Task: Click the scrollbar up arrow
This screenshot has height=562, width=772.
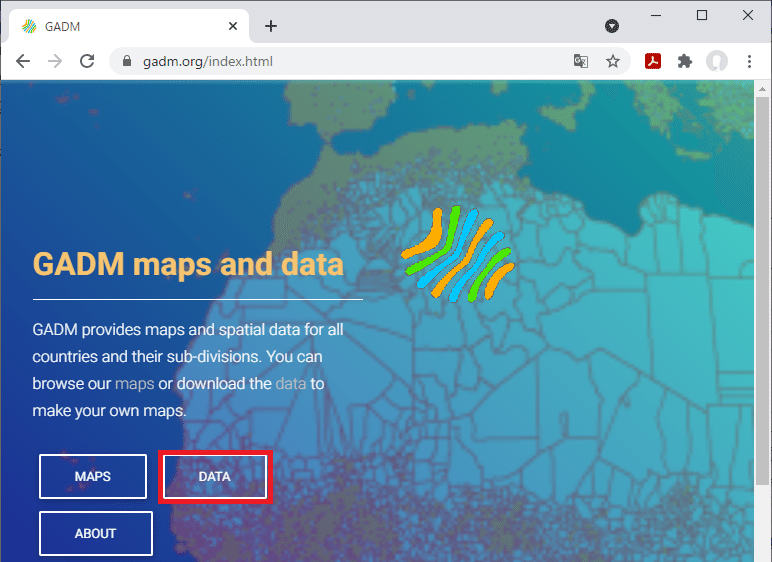Action: [x=763, y=89]
